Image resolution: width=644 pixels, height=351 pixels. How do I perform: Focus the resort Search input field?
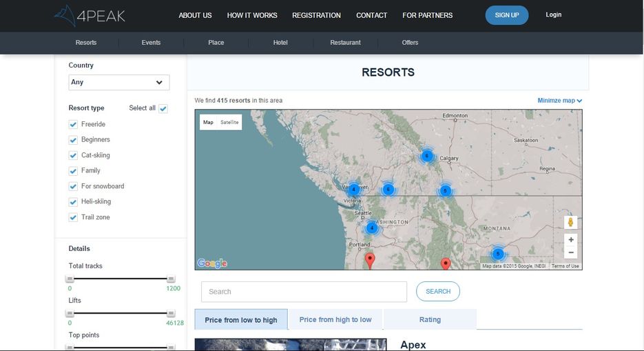304,292
